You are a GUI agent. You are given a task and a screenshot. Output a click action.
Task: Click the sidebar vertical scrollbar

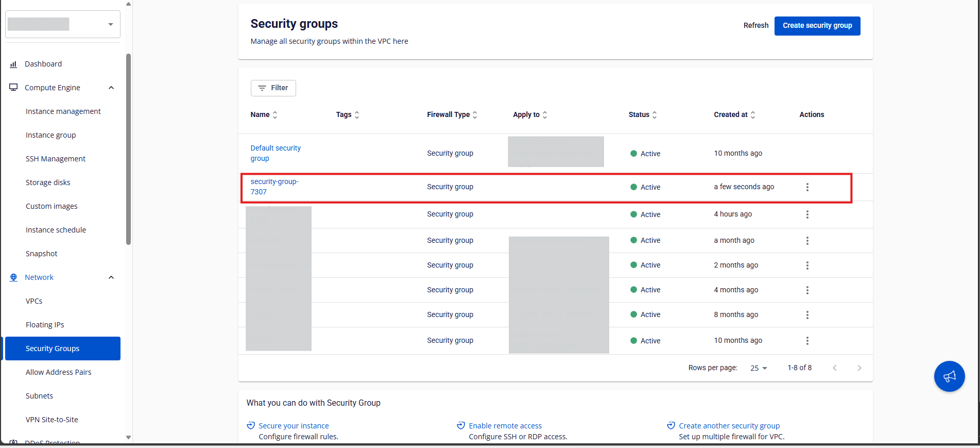128,150
